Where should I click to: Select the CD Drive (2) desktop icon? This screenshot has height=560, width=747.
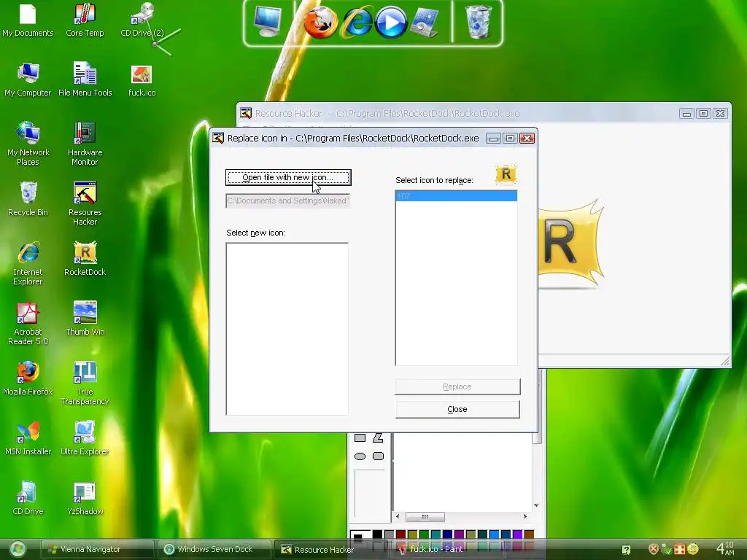coord(142,20)
